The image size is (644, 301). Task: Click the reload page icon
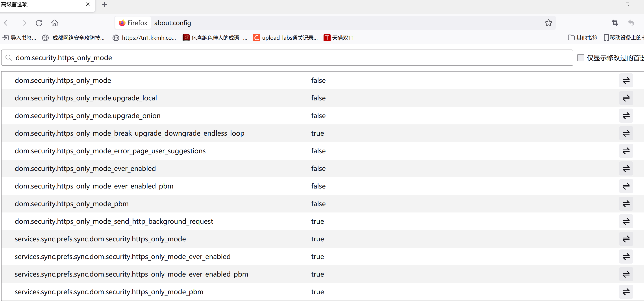click(x=39, y=23)
